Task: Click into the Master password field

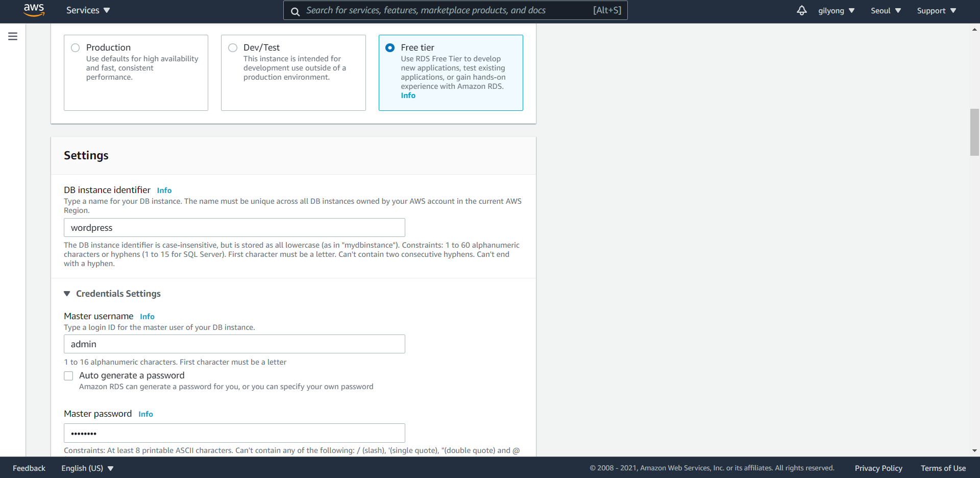Action: (234, 433)
